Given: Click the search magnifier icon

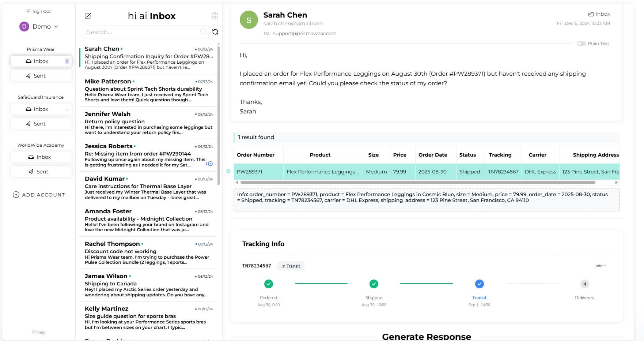Looking at the screenshot, I should click(203, 32).
